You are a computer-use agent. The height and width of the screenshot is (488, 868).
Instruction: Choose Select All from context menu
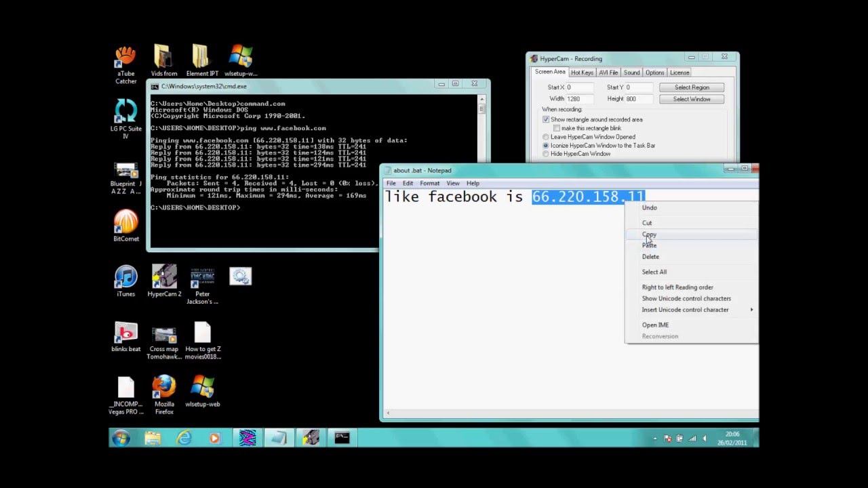tap(691, 272)
